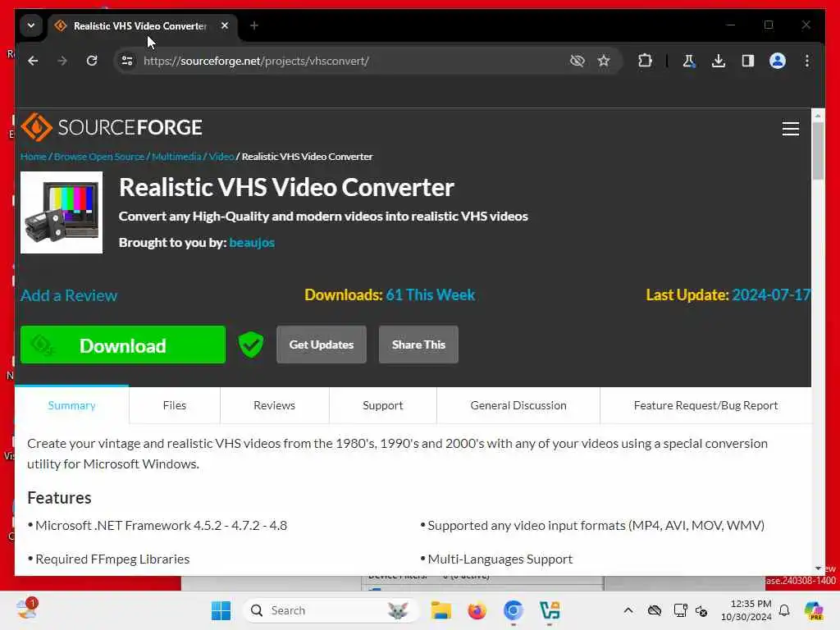The height and width of the screenshot is (630, 840).
Task: Open the Windows Start menu
Action: [221, 610]
